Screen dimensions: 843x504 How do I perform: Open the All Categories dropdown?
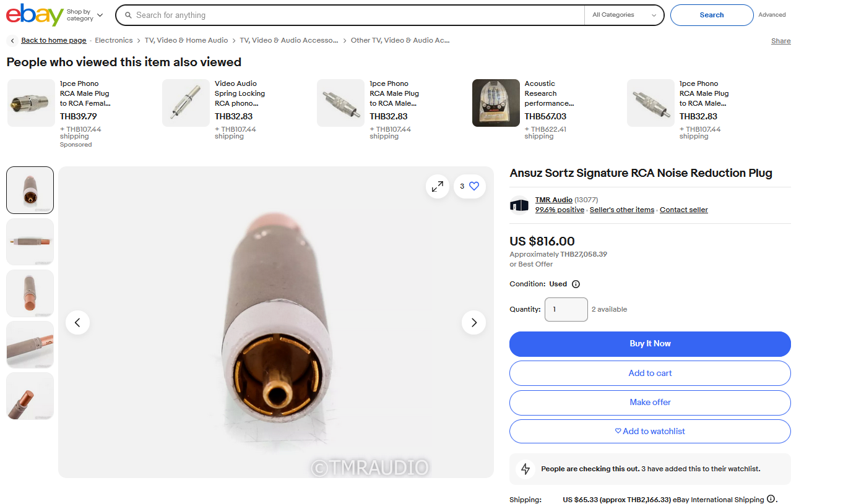coord(624,15)
